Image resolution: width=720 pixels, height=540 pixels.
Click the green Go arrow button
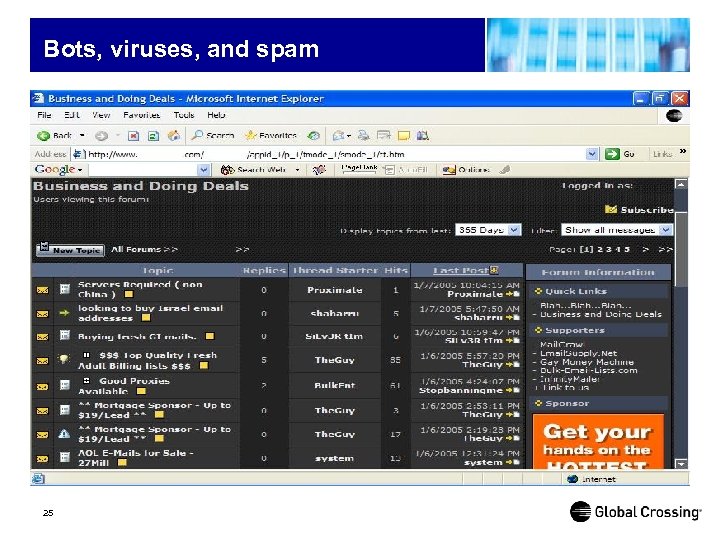click(613, 154)
